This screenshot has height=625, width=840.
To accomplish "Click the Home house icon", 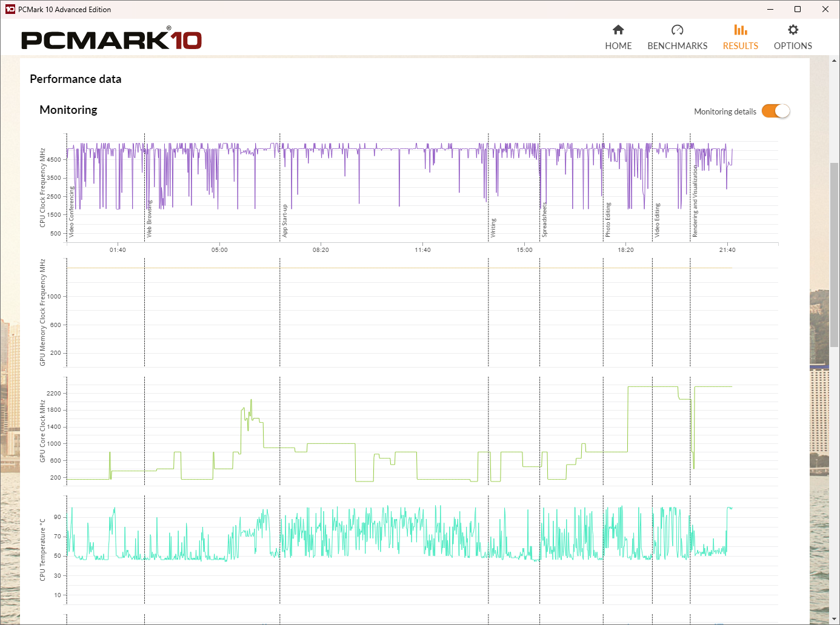I will (x=618, y=30).
